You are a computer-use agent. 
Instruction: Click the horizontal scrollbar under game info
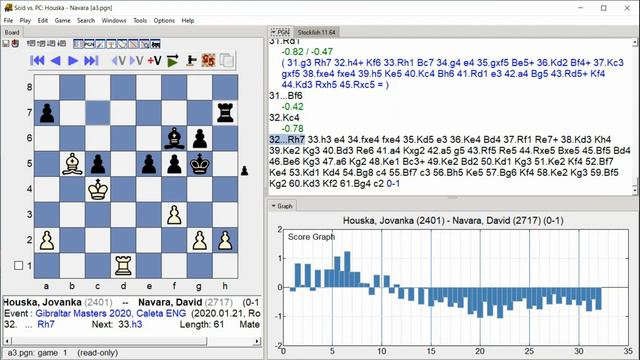coord(133,341)
